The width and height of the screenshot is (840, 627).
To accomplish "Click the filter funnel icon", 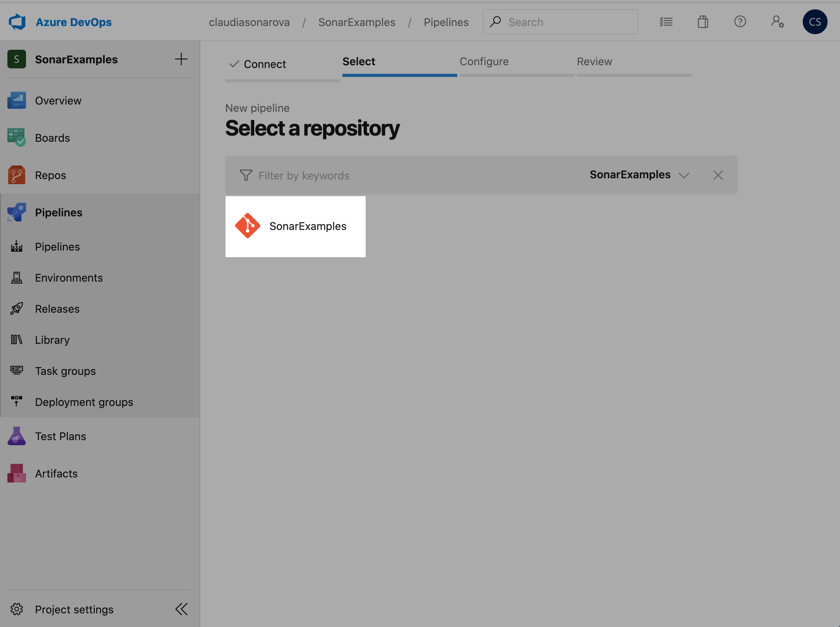I will tap(246, 175).
